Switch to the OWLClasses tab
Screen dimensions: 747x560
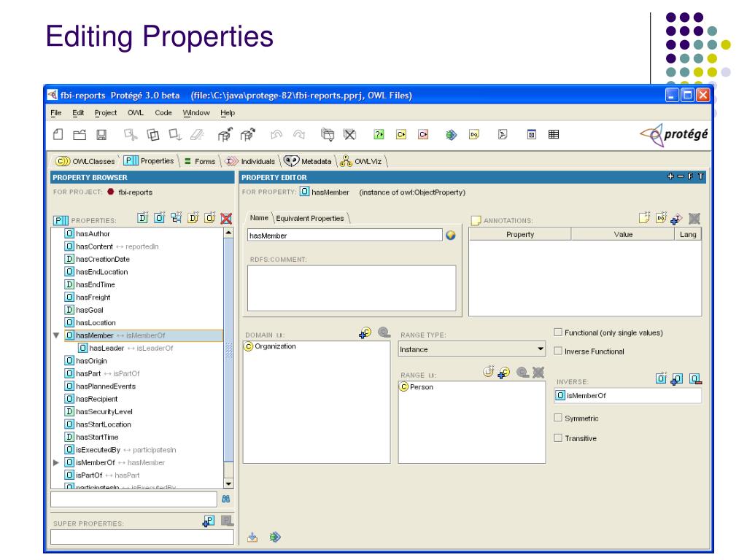(85, 161)
